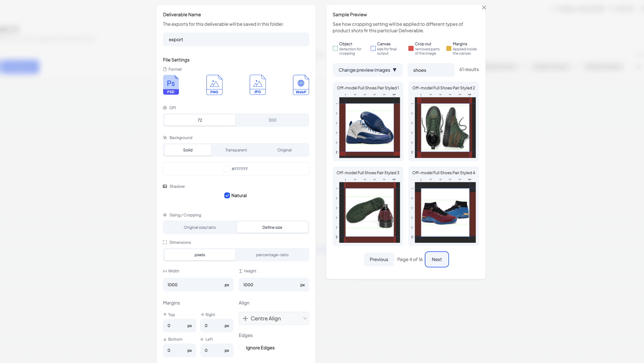The image size is (644, 363).
Task: Expand the Centre Align dropdown chevron
Action: [305, 318]
